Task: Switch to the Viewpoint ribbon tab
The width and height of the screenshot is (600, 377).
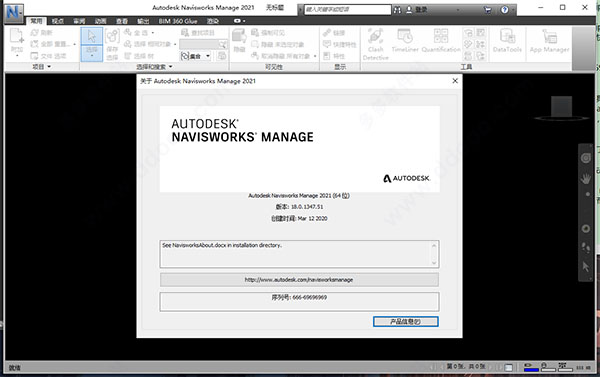Action: click(57, 21)
